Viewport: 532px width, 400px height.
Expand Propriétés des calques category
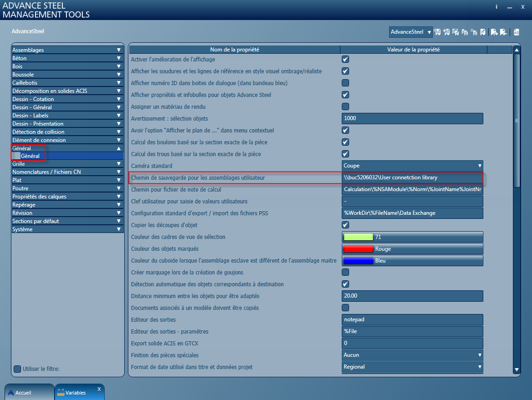click(x=67, y=197)
